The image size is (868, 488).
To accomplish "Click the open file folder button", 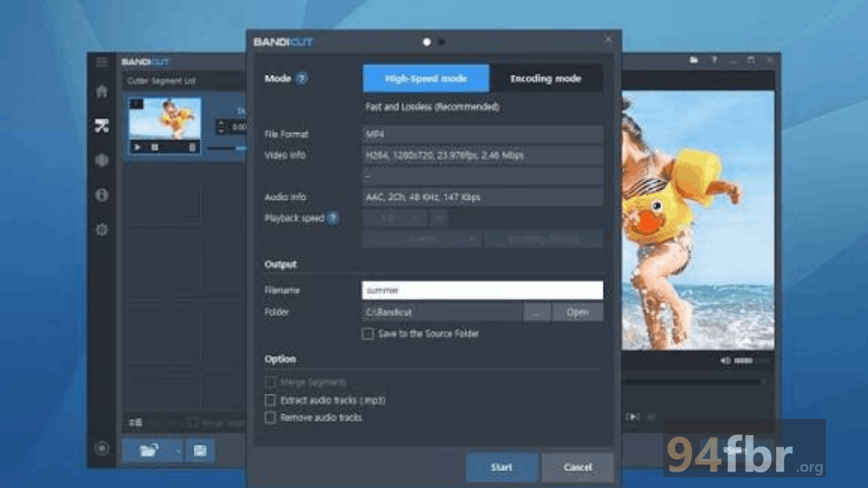I will 149,451.
